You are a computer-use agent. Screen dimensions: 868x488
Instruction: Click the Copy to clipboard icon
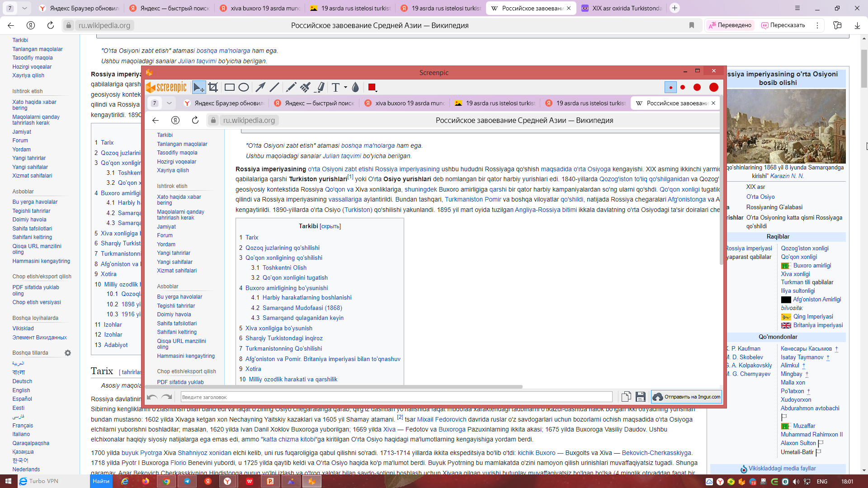point(626,397)
